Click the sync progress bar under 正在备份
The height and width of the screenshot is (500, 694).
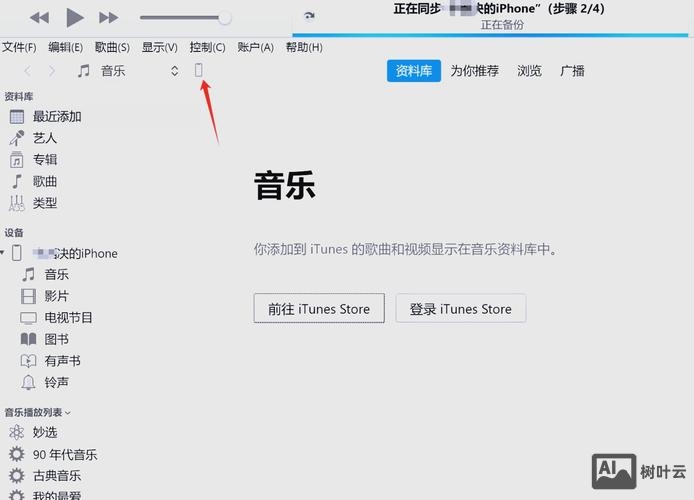pos(490,35)
